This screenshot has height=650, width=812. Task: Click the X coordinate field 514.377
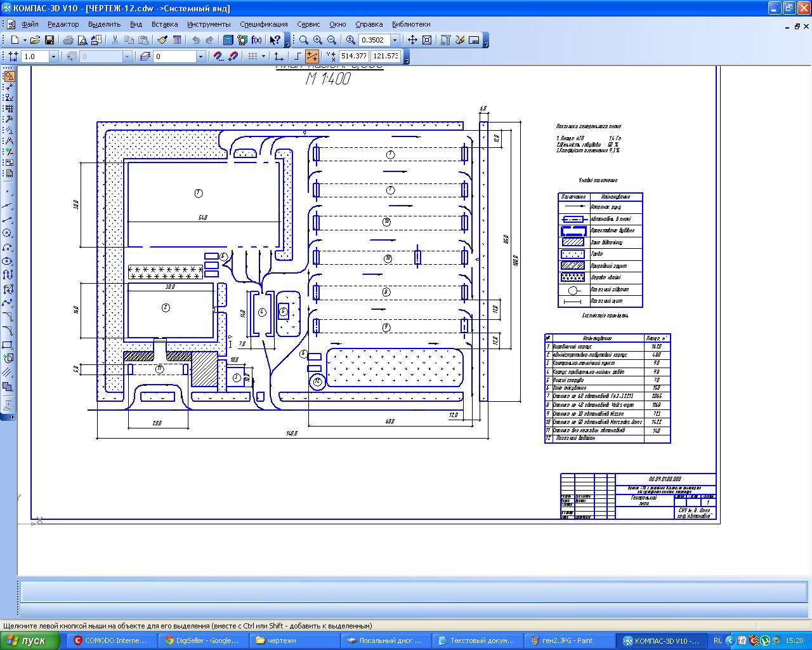[x=353, y=56]
